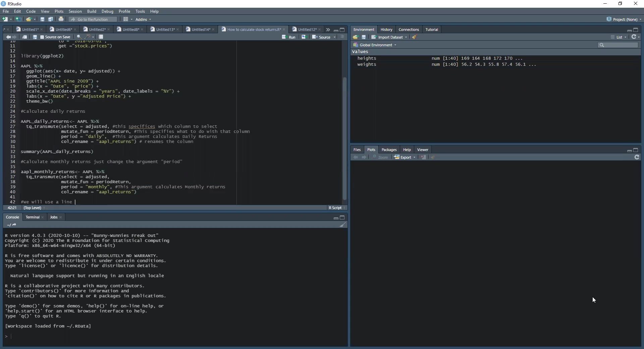Clear environment objects with the broom icon

click(415, 37)
